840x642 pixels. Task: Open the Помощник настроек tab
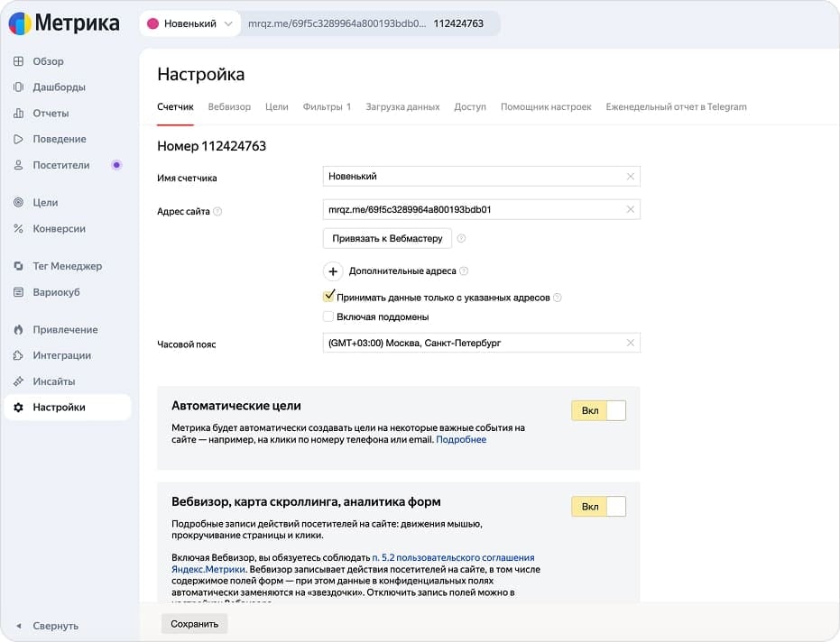546,106
